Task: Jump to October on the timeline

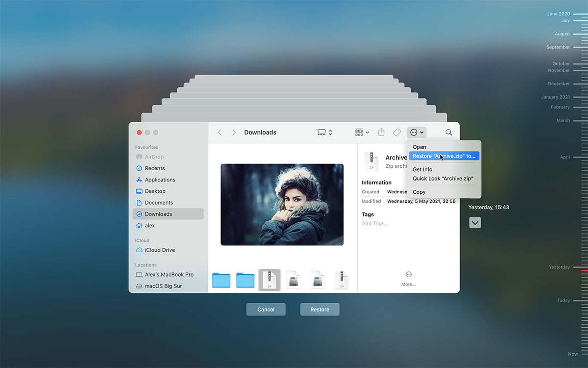Action: 561,64
